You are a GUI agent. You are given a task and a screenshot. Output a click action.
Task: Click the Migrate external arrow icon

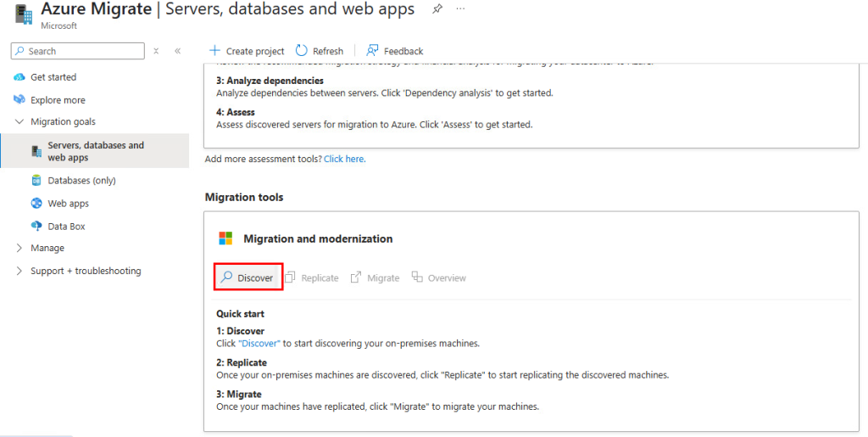tap(356, 277)
